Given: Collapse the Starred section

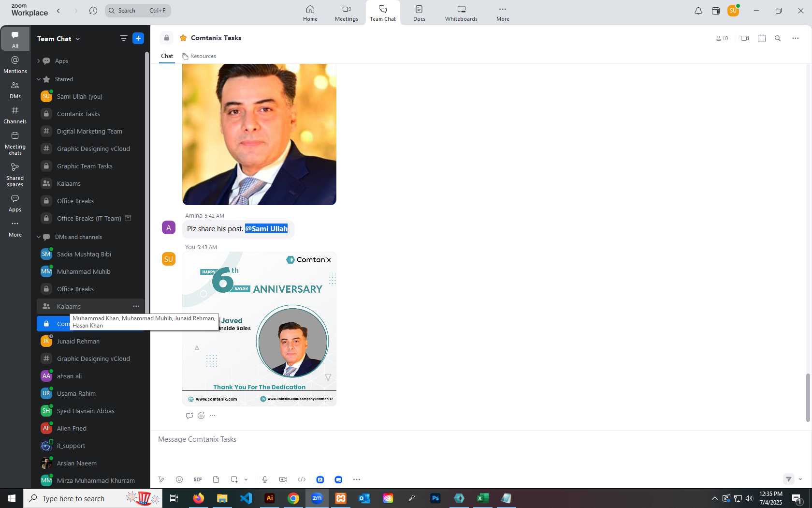Looking at the screenshot, I should (x=39, y=79).
